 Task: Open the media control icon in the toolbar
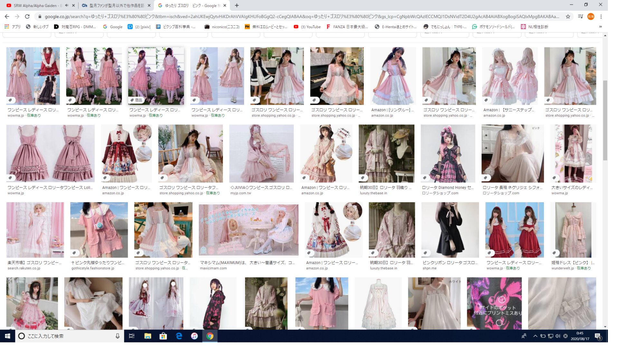tap(580, 16)
